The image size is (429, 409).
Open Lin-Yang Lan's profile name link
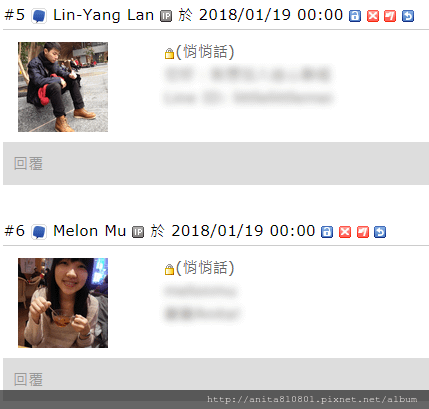pyautogui.click(x=103, y=15)
